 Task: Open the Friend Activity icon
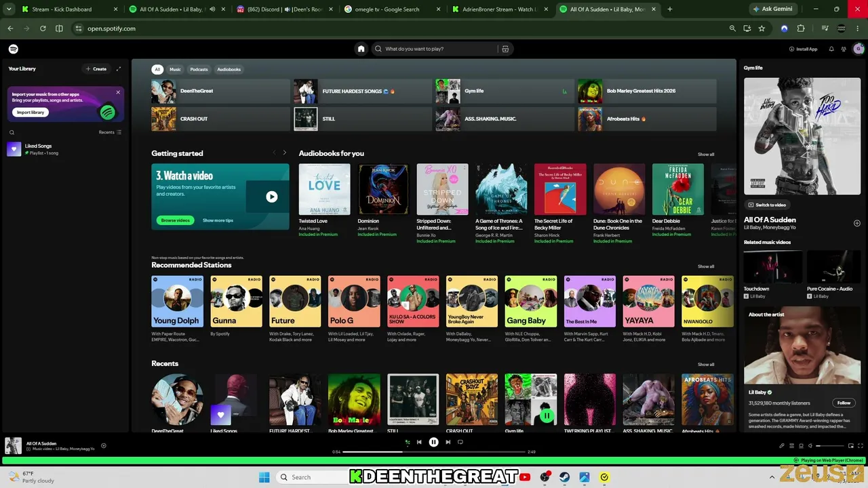(844, 49)
